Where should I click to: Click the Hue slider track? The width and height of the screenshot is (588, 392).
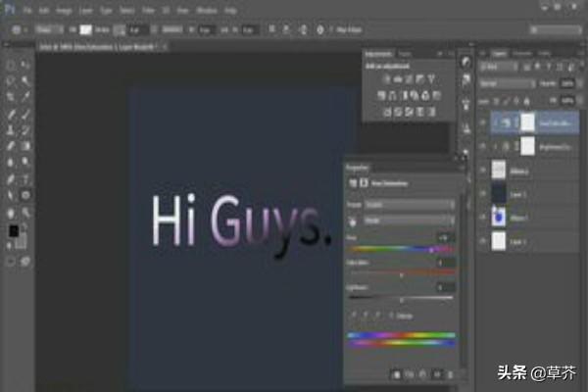point(401,248)
